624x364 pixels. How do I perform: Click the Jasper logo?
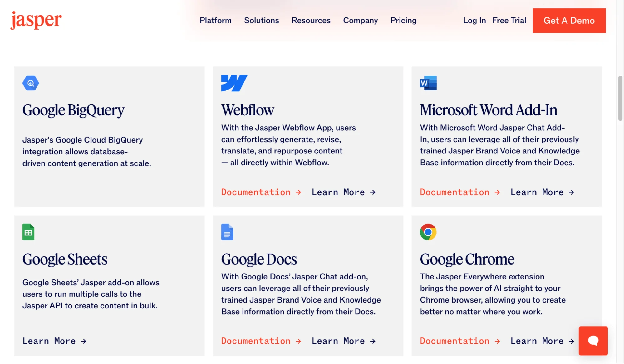pos(35,20)
